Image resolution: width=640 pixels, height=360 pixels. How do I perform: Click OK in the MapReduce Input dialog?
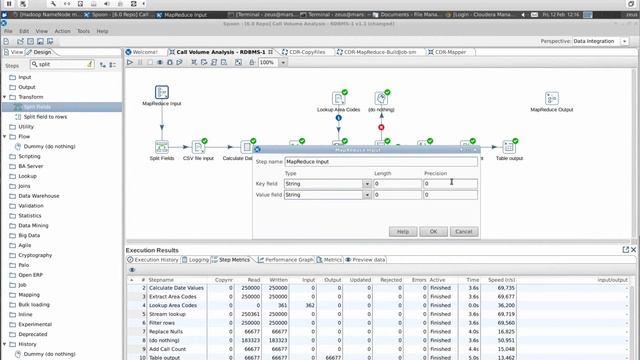[433, 231]
